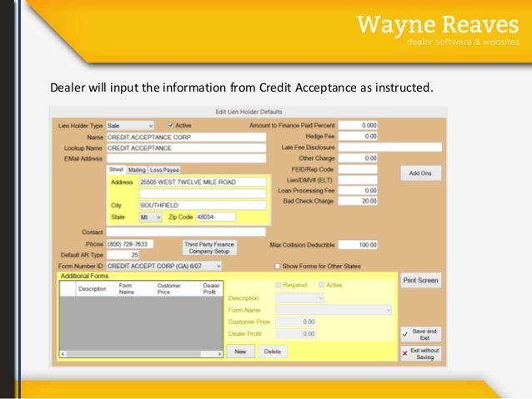Expand the Form Number ID dropdown
Viewport: 532px width, 399px height.
tap(164, 266)
